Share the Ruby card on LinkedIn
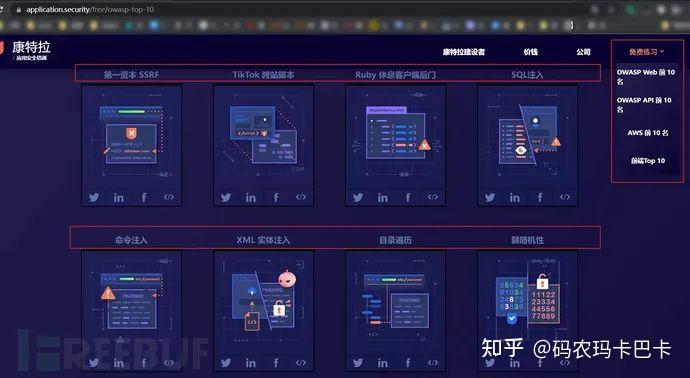The width and height of the screenshot is (690, 378). [x=383, y=198]
